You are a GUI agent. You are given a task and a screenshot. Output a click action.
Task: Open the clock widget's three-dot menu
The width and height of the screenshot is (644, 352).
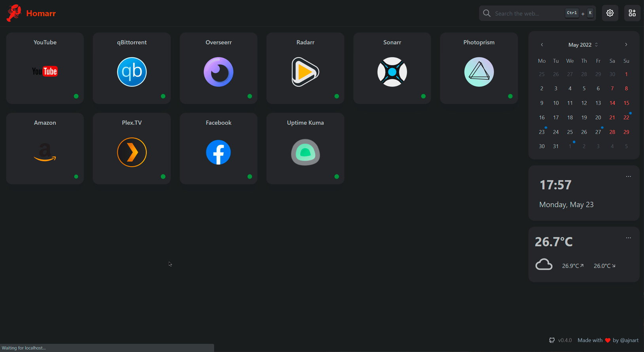(x=628, y=177)
